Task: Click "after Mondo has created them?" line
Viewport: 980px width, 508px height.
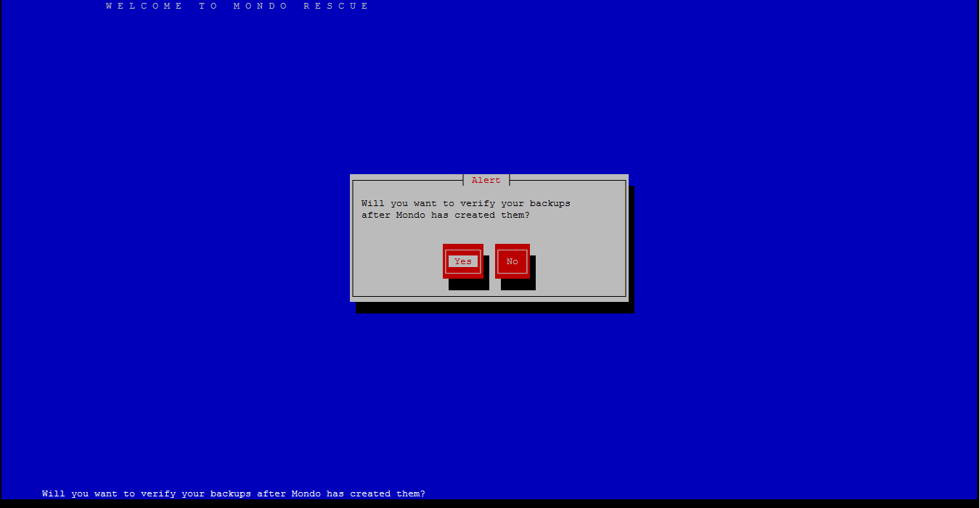Action: [445, 215]
